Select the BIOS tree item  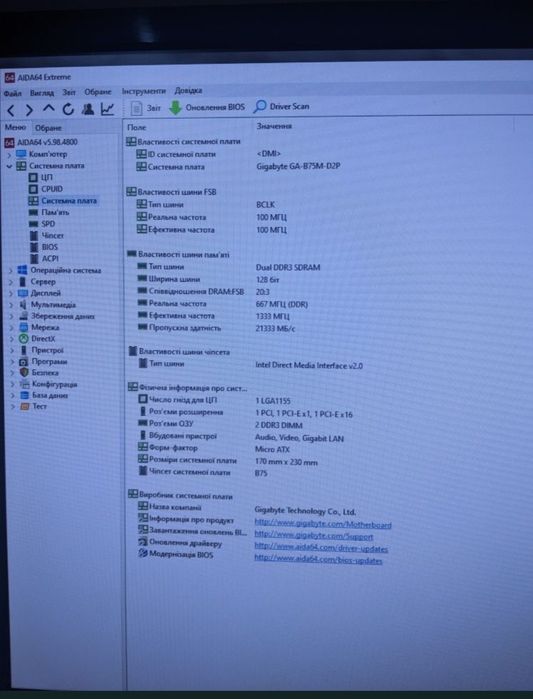[44, 247]
